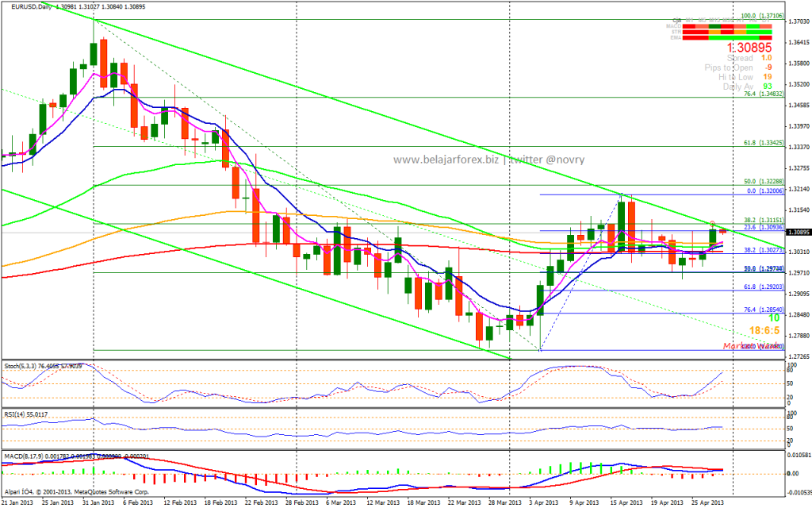Viewport: 812px width, 508px height.
Task: Click the STR indicator label on the multi-timeframe panel
Action: 676,32
